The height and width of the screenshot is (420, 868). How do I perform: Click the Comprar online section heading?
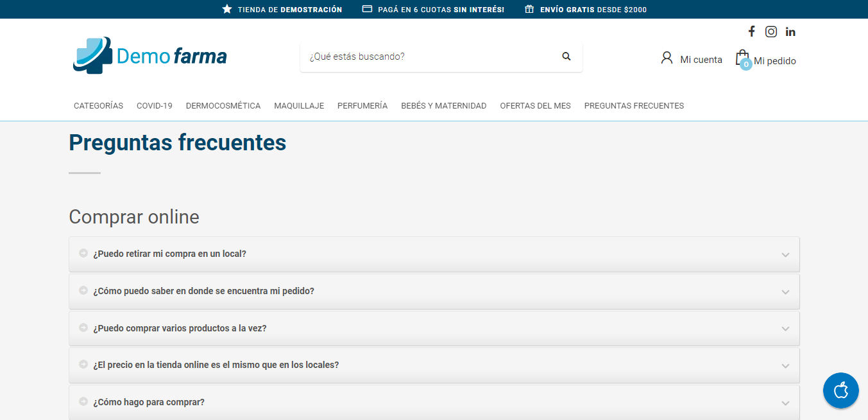point(134,217)
